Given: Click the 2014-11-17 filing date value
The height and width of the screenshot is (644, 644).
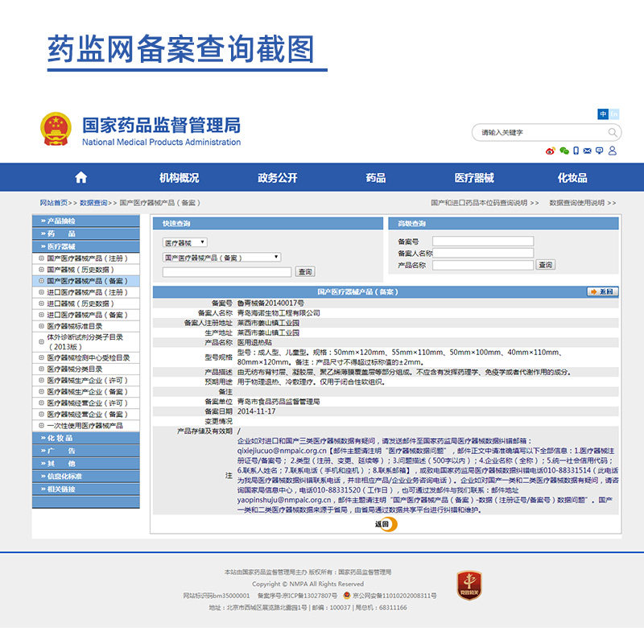Looking at the screenshot, I should [256, 411].
